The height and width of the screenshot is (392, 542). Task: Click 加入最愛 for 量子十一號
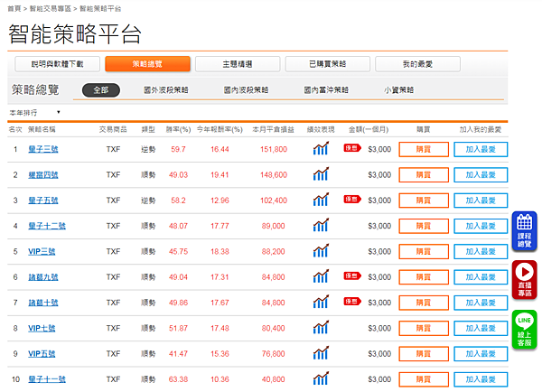click(x=481, y=379)
